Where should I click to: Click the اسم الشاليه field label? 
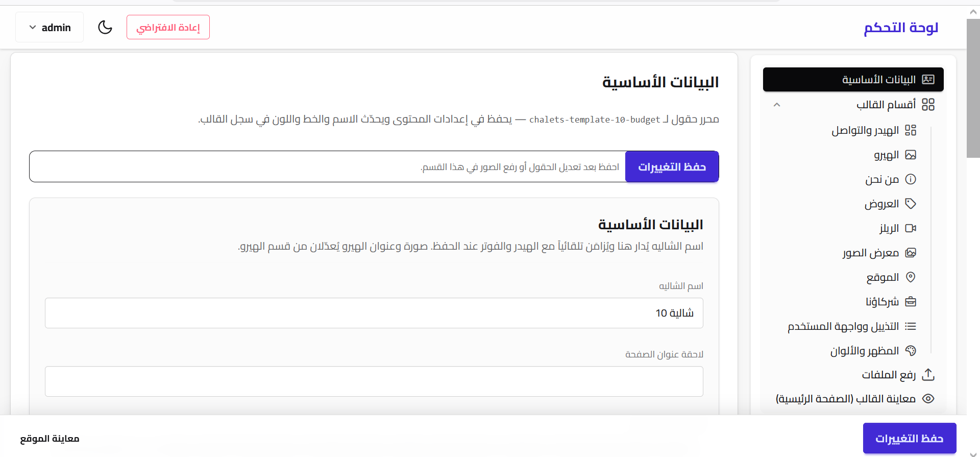(x=681, y=286)
